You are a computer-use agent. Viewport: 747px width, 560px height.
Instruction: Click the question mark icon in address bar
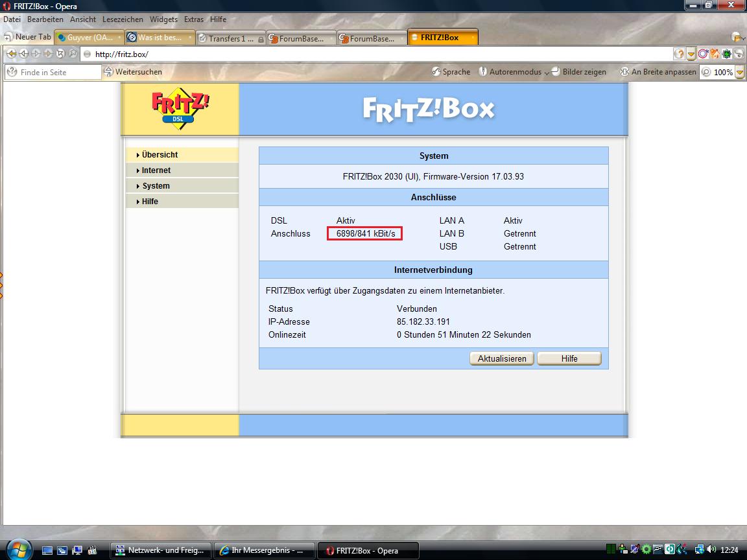[x=679, y=54]
